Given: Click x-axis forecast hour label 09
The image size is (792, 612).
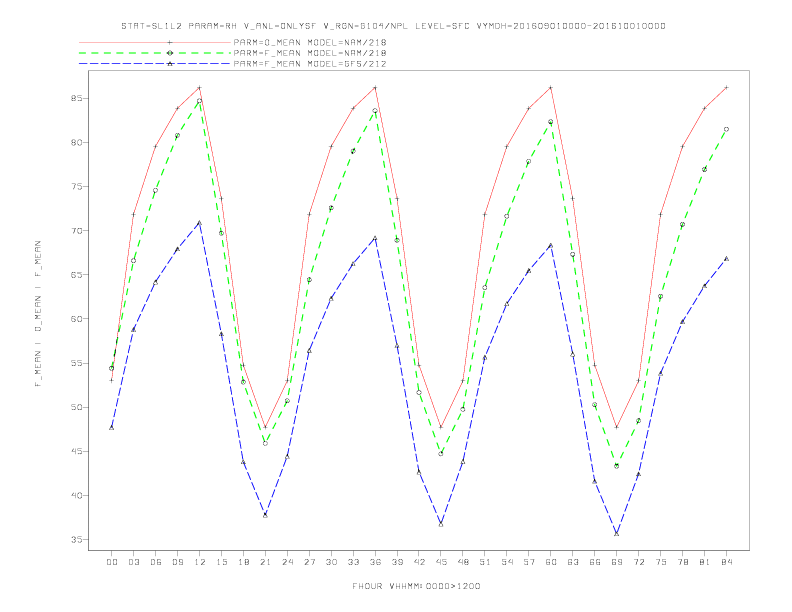Looking at the screenshot, I should 177,562.
